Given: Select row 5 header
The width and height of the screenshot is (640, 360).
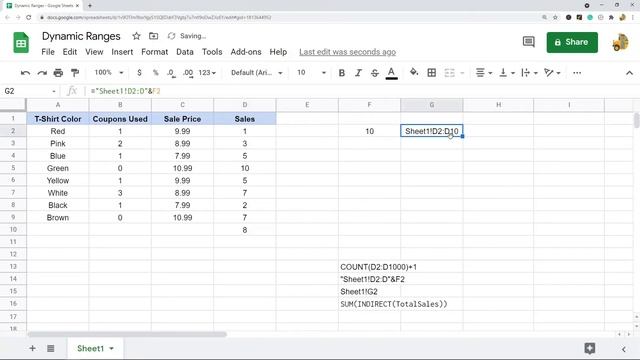Looking at the screenshot, I should point(13,168).
